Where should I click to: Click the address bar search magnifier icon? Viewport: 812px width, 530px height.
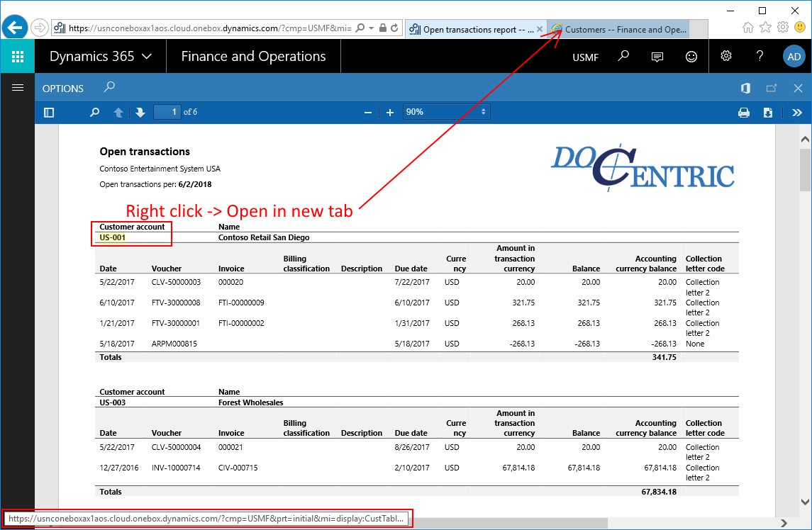click(360, 28)
